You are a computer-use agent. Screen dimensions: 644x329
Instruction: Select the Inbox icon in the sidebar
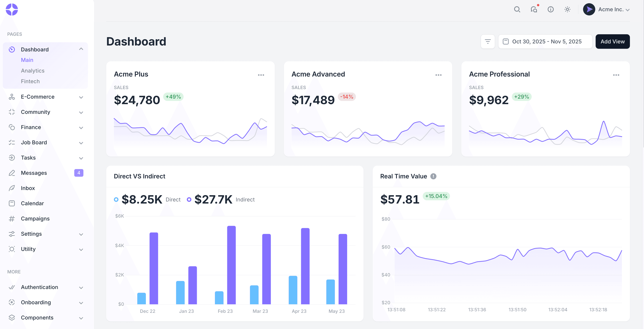[x=12, y=188]
